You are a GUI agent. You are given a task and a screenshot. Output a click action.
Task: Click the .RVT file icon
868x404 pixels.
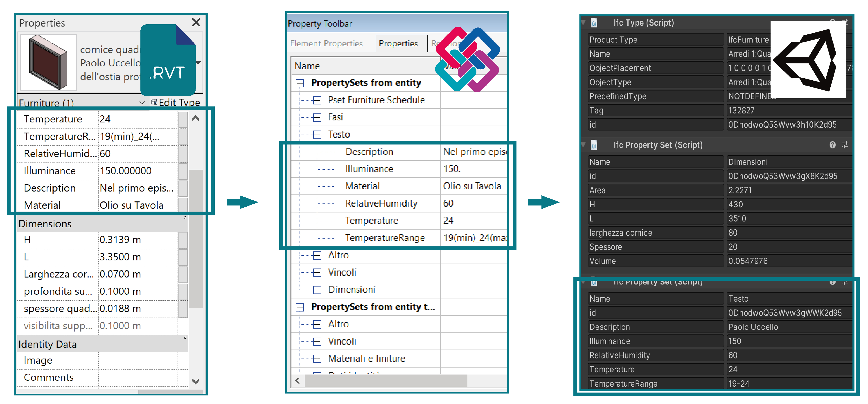[x=168, y=60]
